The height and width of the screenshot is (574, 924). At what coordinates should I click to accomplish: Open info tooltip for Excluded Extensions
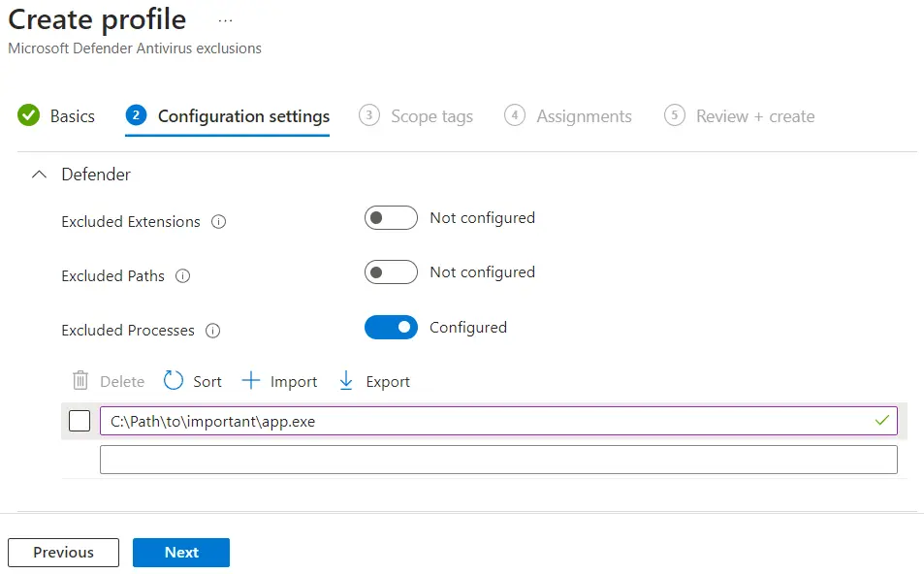[219, 222]
